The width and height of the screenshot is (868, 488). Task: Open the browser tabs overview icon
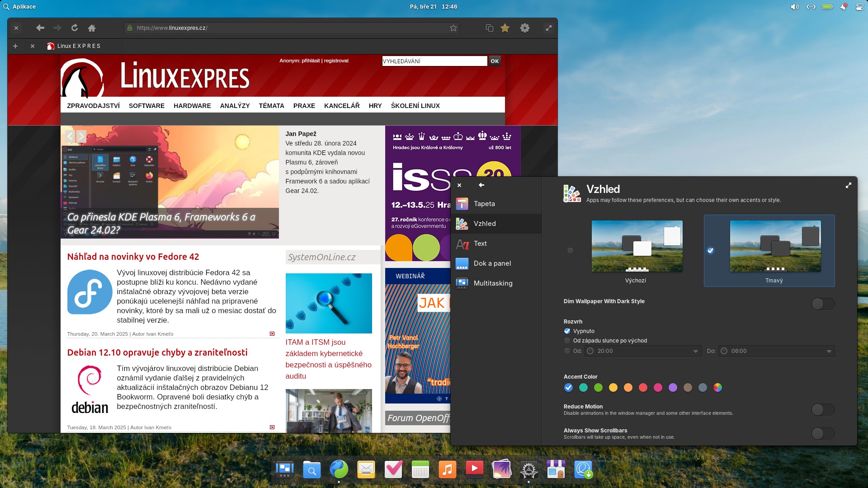tap(489, 28)
